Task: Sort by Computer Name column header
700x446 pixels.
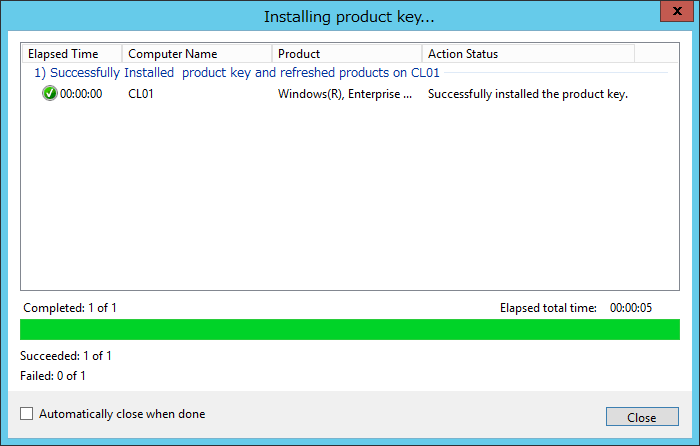Action: 197,54
